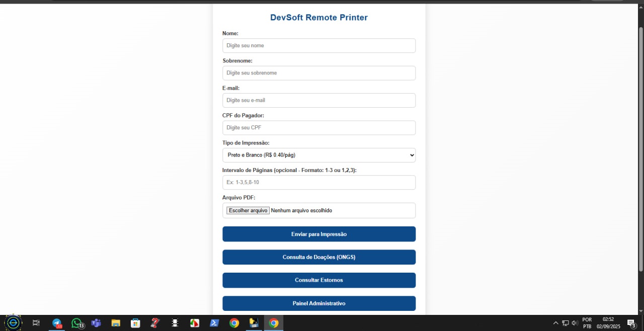Open WhatsApp from the taskbar
644x331 pixels.
(x=76, y=323)
